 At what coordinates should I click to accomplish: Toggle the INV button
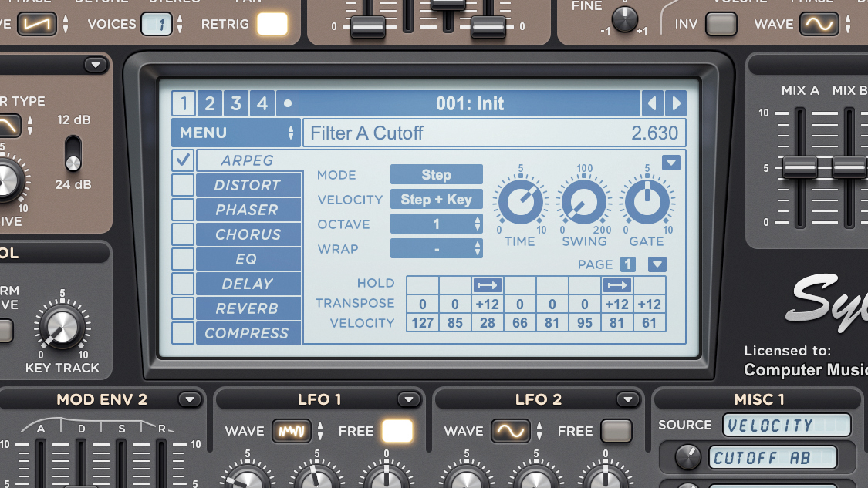(721, 24)
